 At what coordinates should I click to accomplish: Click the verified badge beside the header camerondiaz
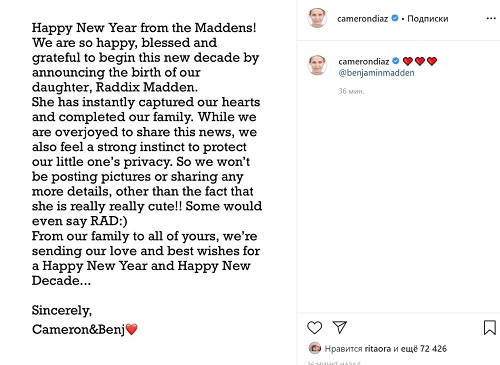pos(395,18)
